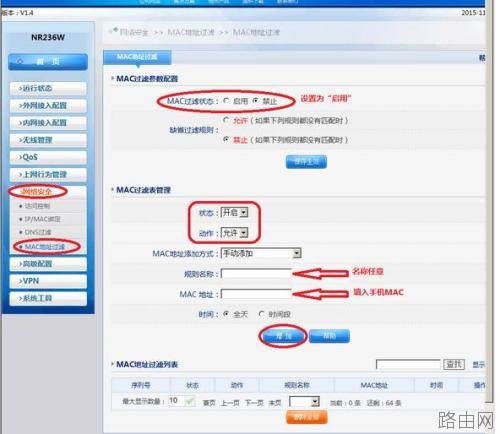The width and height of the screenshot is (500, 434).
Task: Click the max display count field showing 10
Action: click(x=177, y=401)
